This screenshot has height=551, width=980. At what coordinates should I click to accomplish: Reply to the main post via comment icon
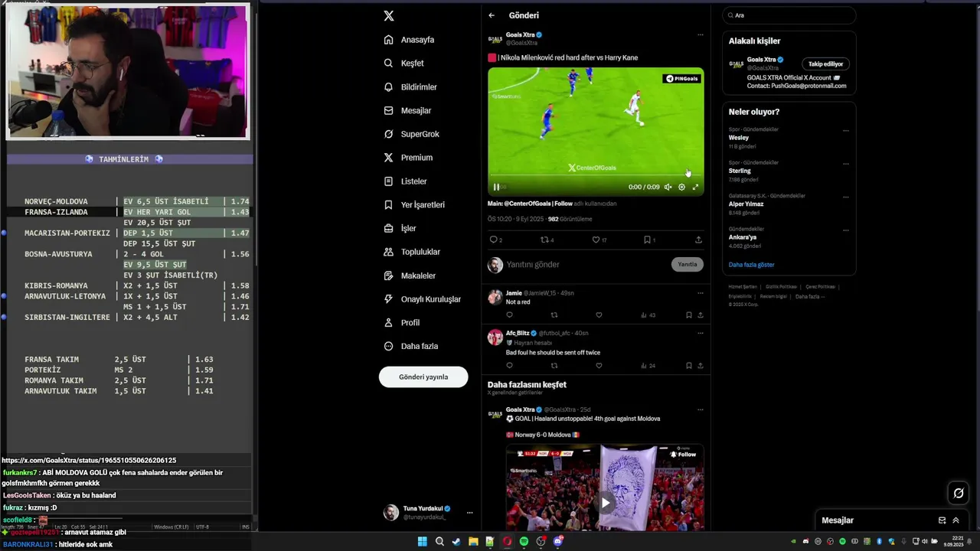point(494,240)
